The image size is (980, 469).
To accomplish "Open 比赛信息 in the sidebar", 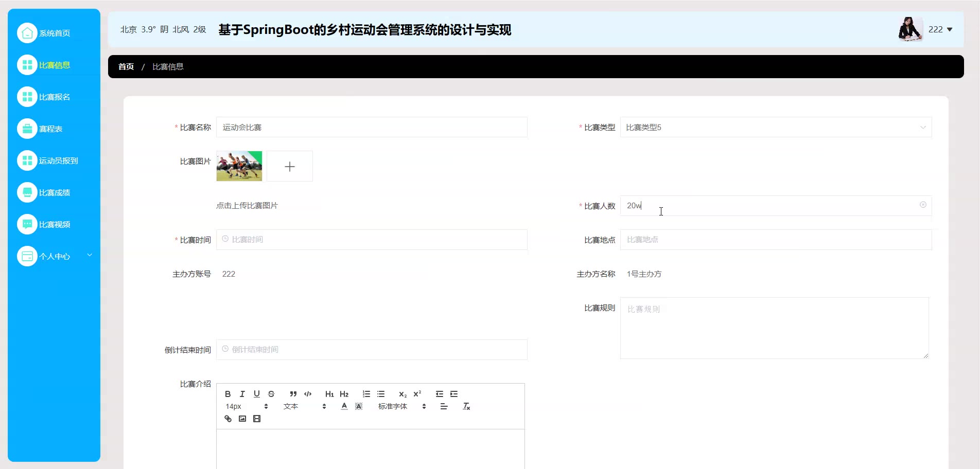I will [x=54, y=65].
